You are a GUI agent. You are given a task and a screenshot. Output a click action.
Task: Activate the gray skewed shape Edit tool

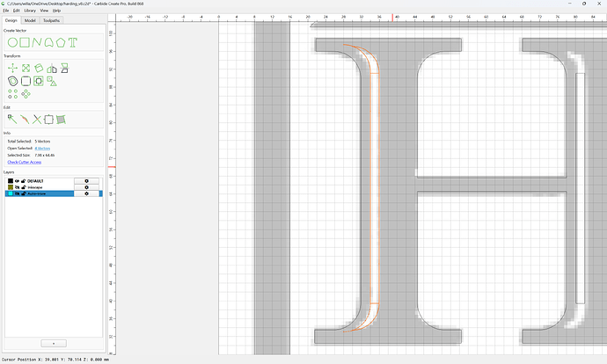61,120
